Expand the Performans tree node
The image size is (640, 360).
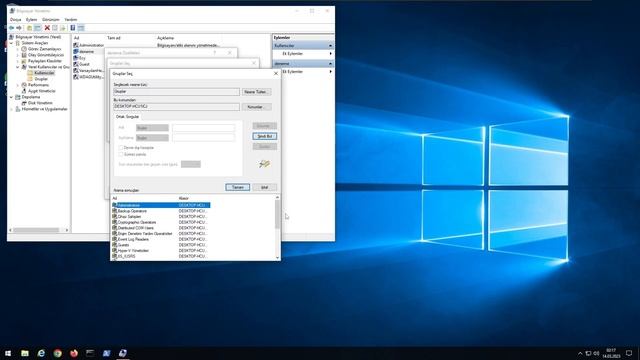coord(18,85)
